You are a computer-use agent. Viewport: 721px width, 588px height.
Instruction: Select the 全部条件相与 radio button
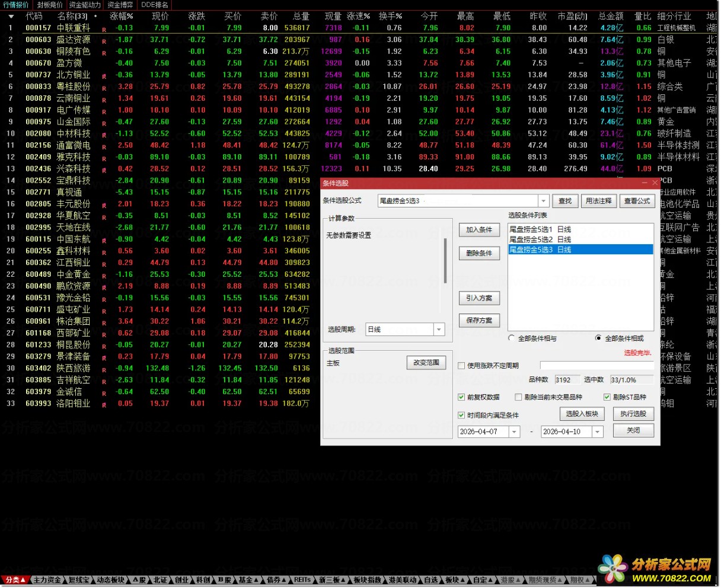pos(512,338)
